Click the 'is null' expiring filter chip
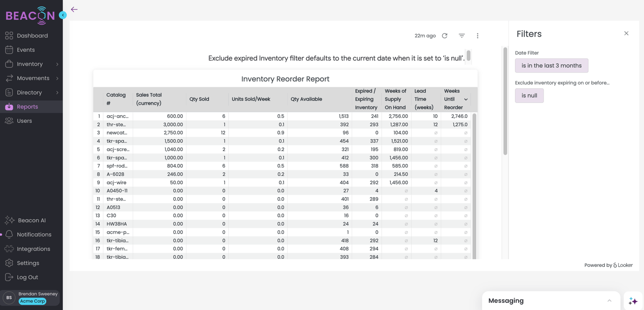 click(x=529, y=95)
